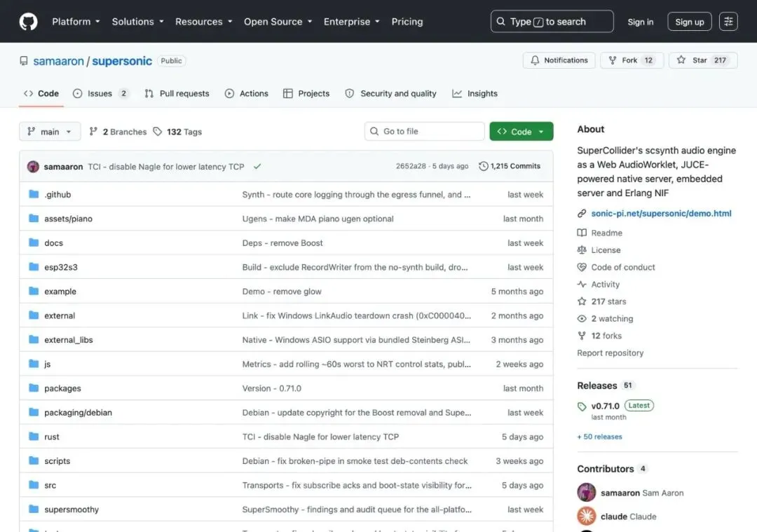Screen dimensions: 757x532
Task: Open the 217 stars link
Action: (x=608, y=301)
